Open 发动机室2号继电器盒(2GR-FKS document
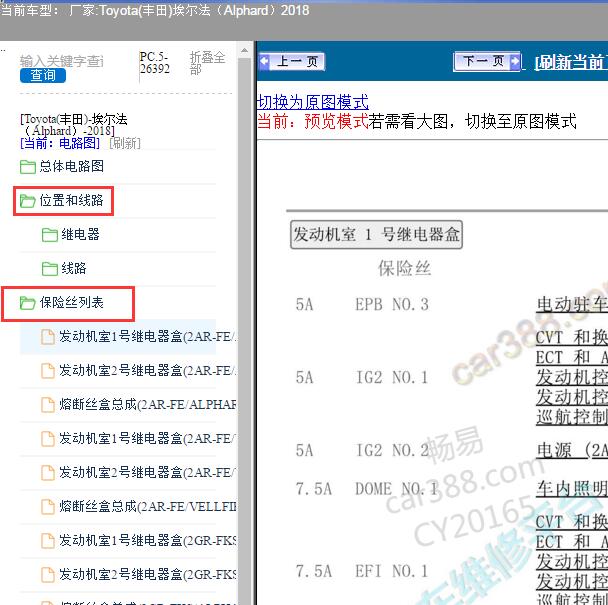The height and width of the screenshot is (605, 608). [147, 575]
